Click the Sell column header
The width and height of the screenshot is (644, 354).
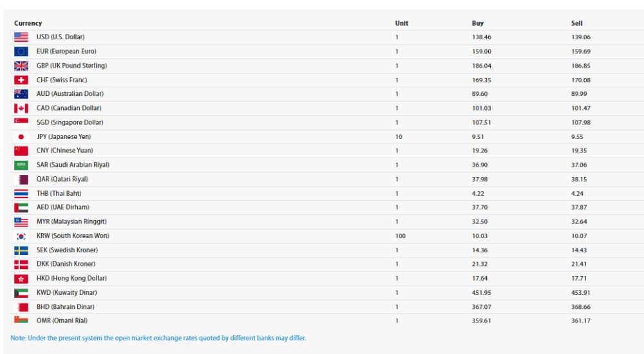pyautogui.click(x=576, y=23)
